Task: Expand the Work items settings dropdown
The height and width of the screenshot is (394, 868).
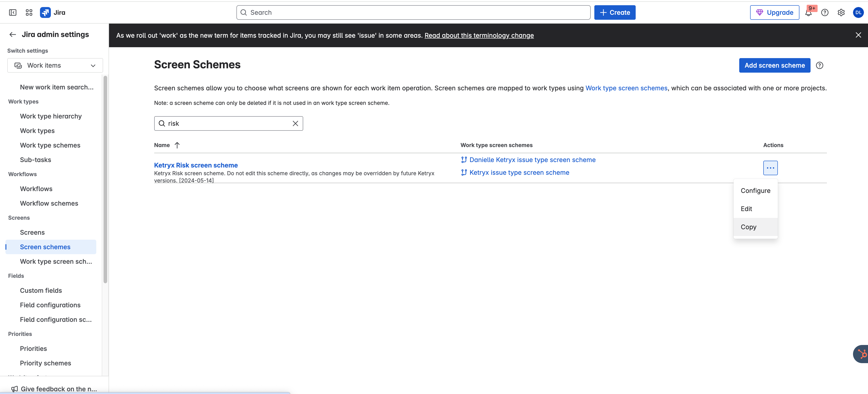Action: (55, 65)
